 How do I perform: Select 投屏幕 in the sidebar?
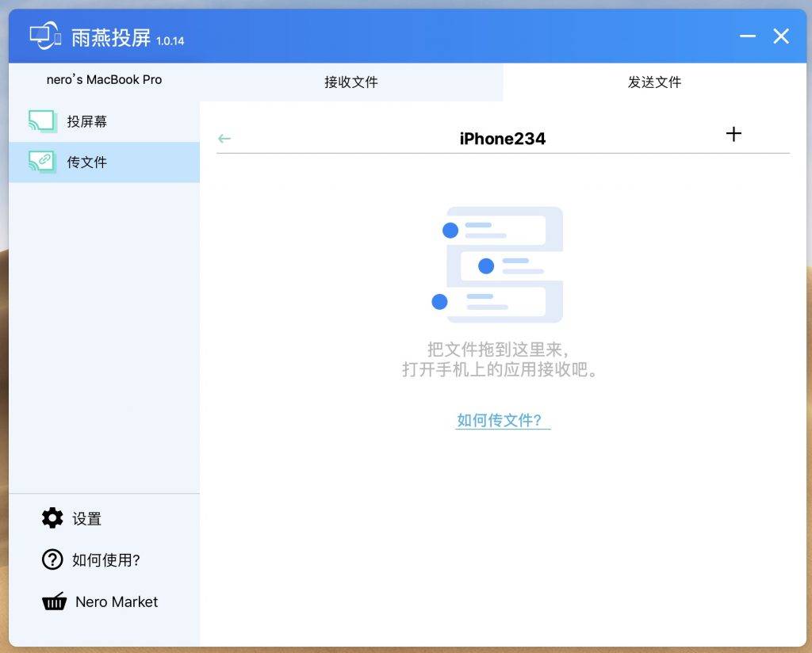pos(104,121)
